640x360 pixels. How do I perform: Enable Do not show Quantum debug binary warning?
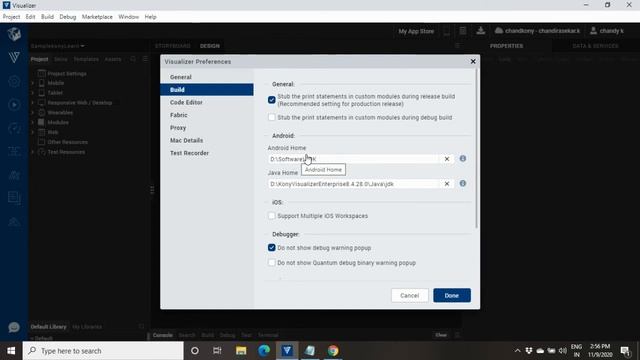(x=271, y=262)
